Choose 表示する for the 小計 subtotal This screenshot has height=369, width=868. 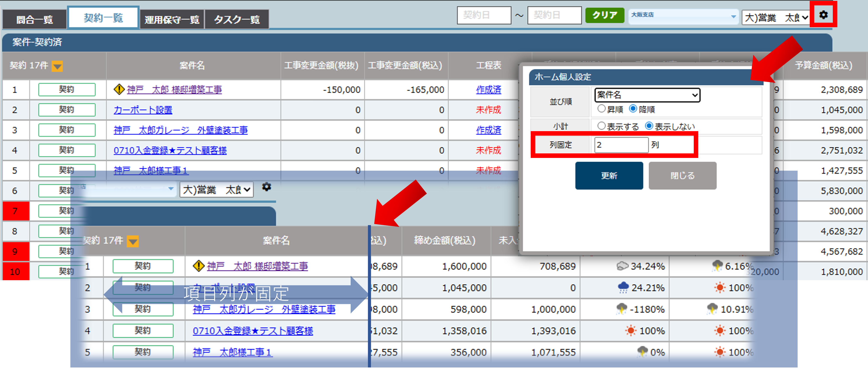point(601,126)
